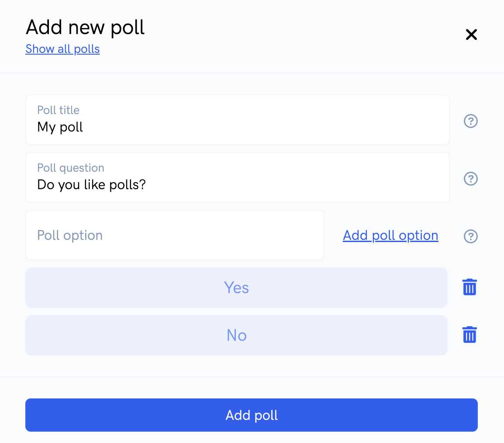504x443 pixels.
Task: Focus the Poll title input field
Action: pos(238,120)
